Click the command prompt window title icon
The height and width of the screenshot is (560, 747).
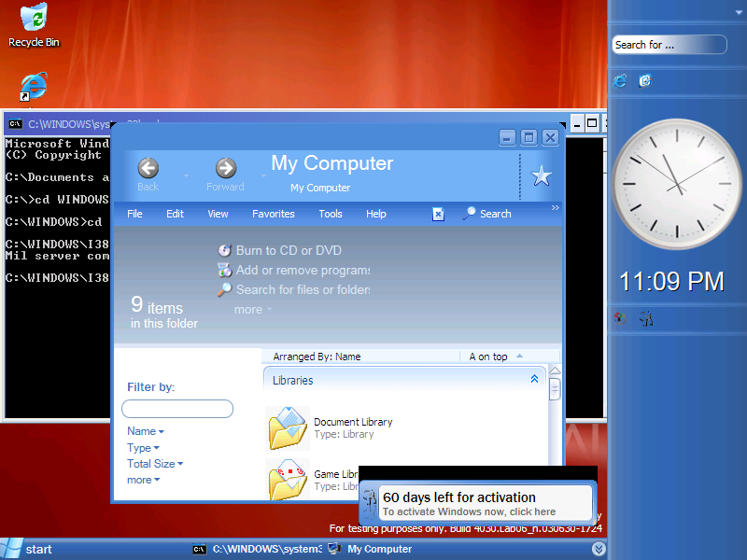[15, 124]
